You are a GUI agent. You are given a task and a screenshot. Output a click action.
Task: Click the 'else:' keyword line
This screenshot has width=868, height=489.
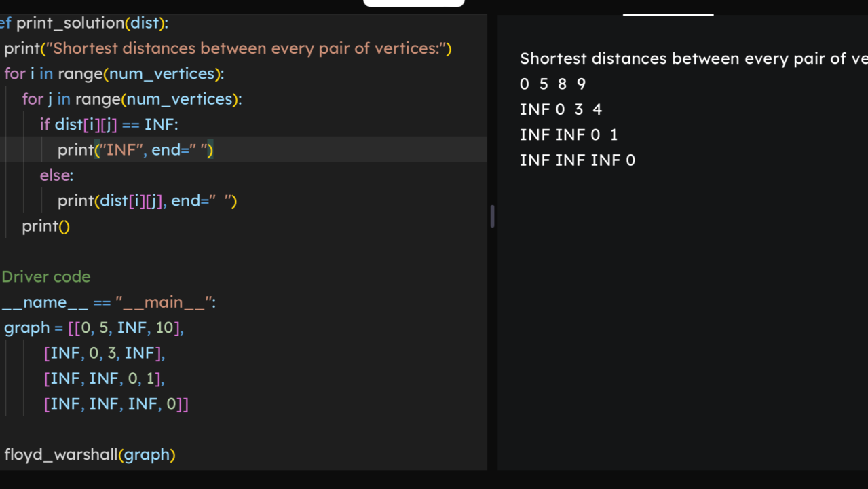(56, 175)
